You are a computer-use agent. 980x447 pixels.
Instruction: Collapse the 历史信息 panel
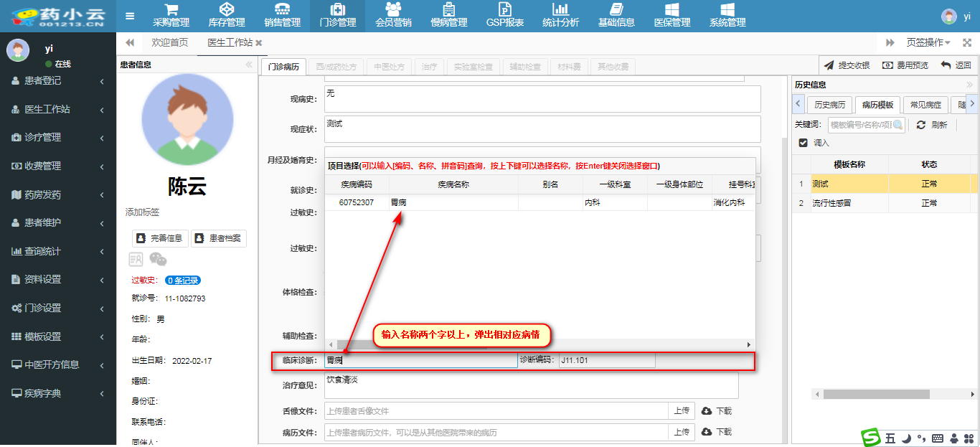click(x=969, y=85)
